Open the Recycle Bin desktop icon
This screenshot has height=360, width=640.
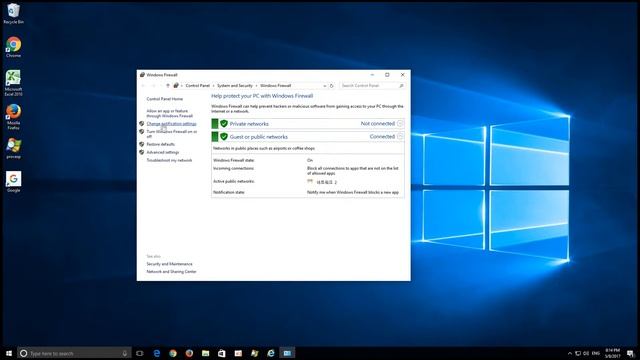click(13, 13)
